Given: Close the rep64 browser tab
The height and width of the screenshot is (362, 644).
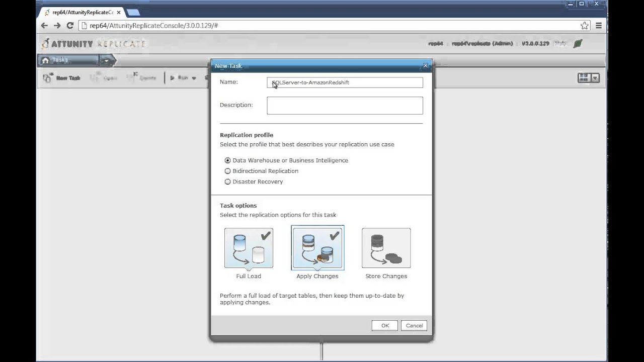Looking at the screenshot, I should [119, 12].
